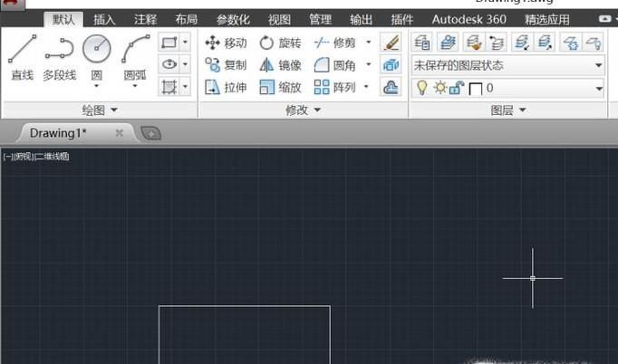Click the 圆 (Circle) tool icon
Screen dimensions: 618x364
[x=96, y=49]
